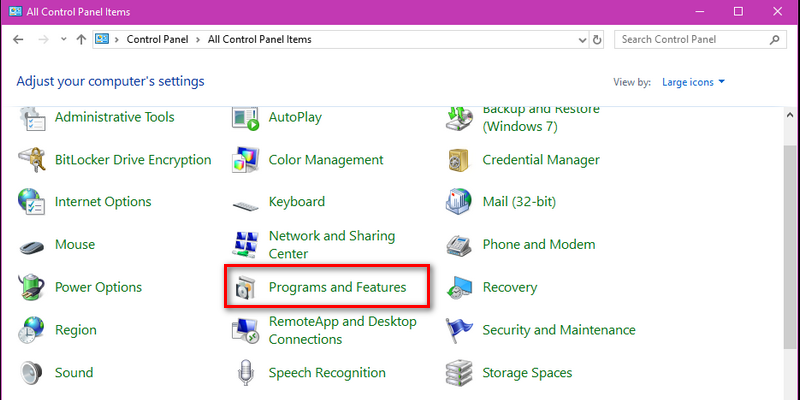Click the Region globe-clock icon

(32, 330)
